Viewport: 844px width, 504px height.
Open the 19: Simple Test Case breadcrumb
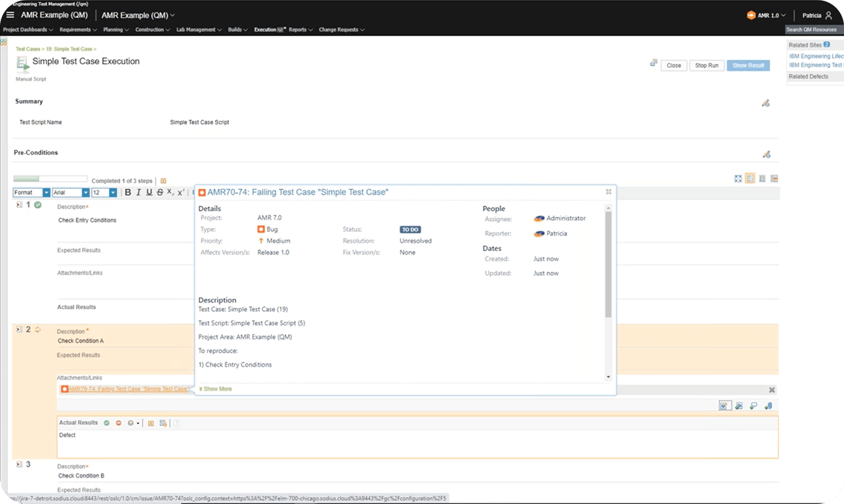(x=69, y=49)
